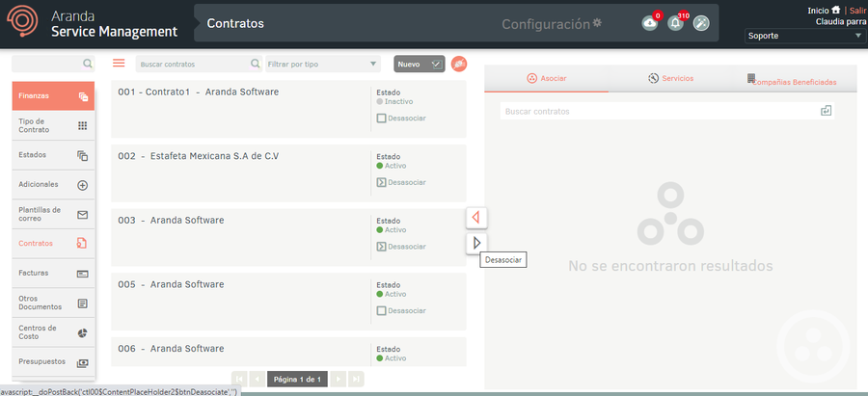Open the cloud download notifications icon
The height and width of the screenshot is (396, 868).
[649, 23]
